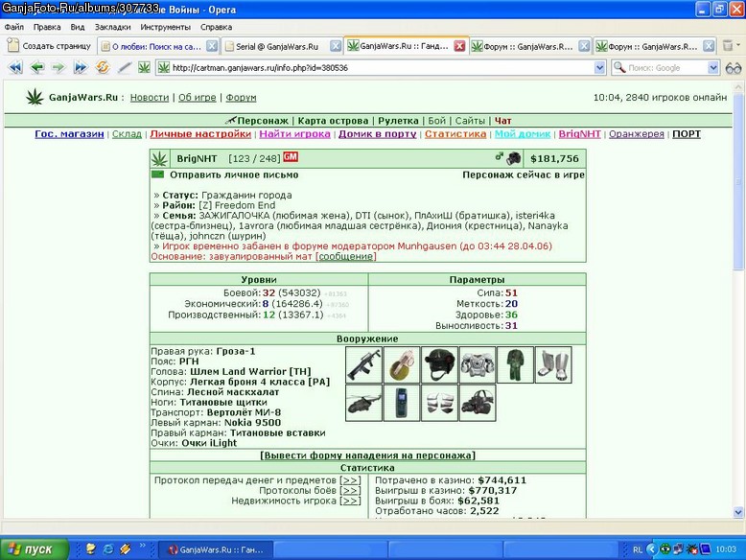Open the Land Warrior helmet icon

point(439,365)
